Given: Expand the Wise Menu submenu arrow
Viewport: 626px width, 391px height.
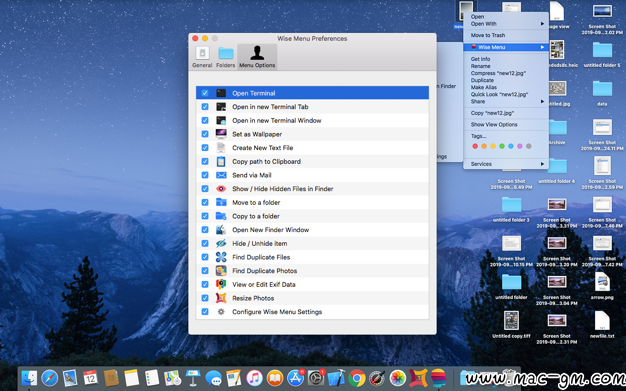Looking at the screenshot, I should point(542,47).
